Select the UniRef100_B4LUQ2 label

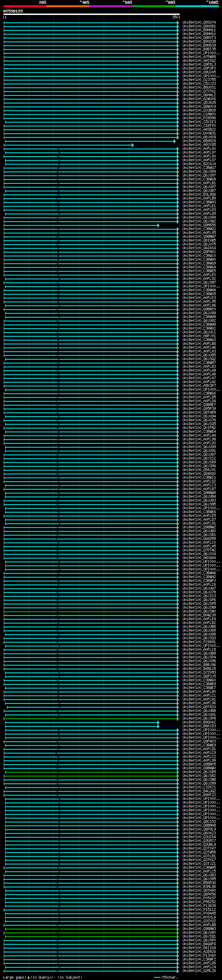[x=199, y=791]
